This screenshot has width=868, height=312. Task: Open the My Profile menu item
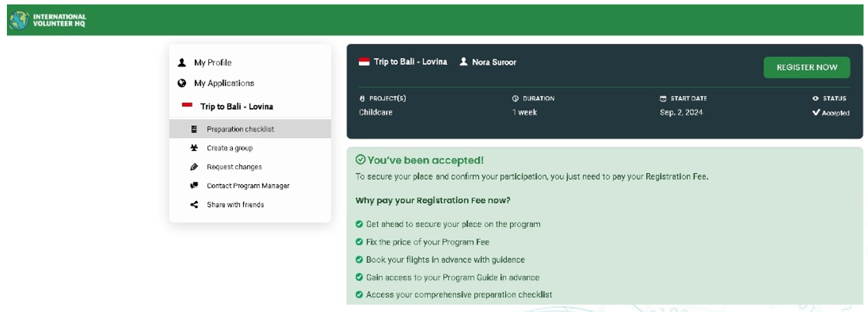coord(213,63)
